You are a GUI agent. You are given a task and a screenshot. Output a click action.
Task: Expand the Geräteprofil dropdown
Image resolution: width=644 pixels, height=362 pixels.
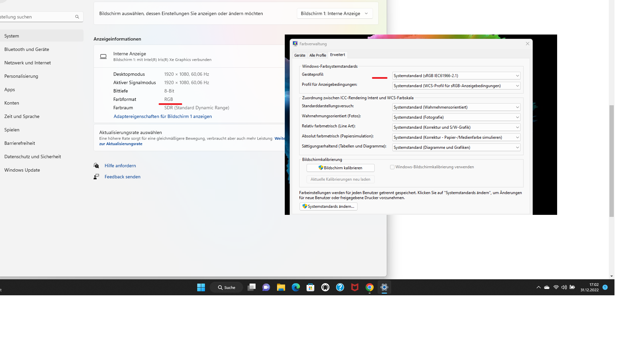[x=456, y=76]
